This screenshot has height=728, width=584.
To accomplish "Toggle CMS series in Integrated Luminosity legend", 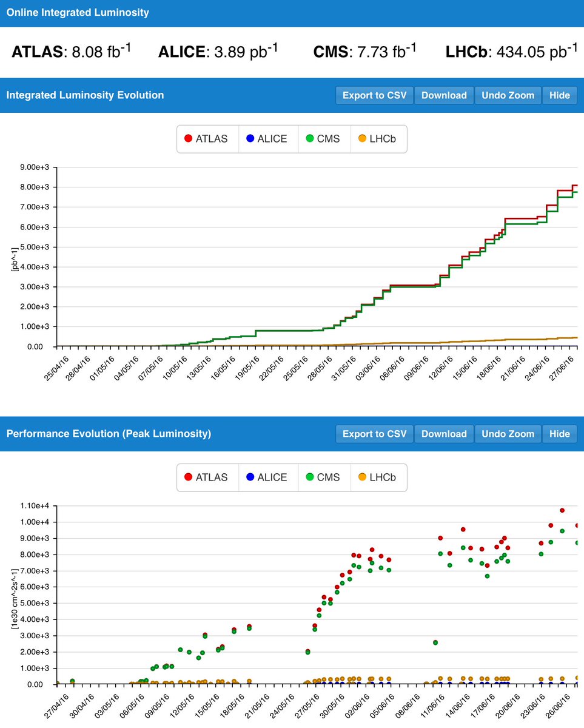I will point(324,139).
